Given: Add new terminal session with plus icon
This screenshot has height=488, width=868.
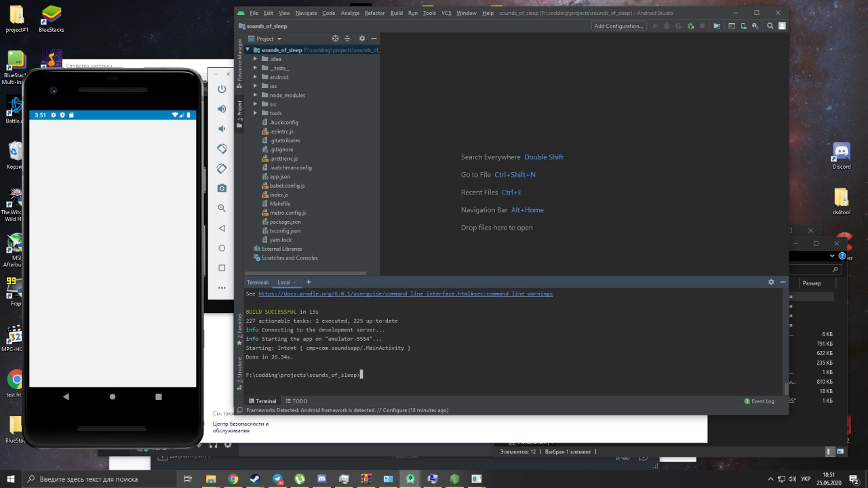Looking at the screenshot, I should (x=309, y=282).
